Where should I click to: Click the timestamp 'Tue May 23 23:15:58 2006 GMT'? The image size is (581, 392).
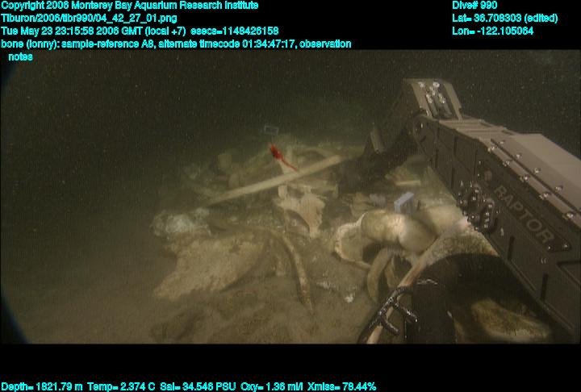coord(72,31)
